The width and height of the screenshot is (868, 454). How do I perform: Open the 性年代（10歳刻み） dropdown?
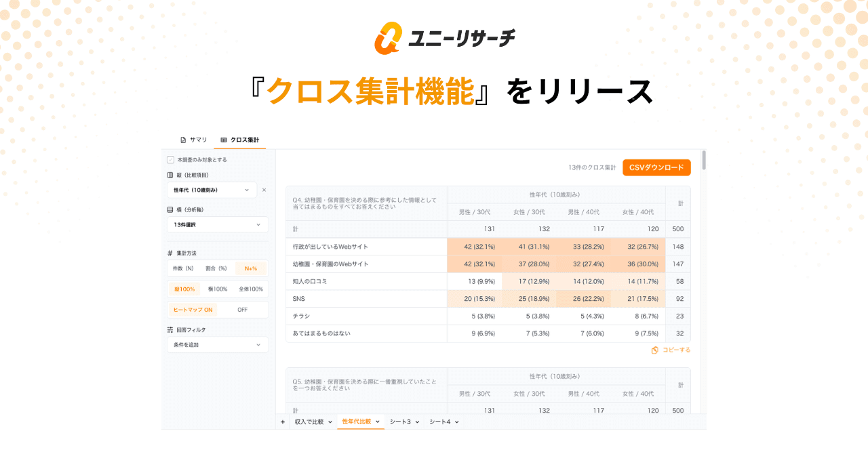pyautogui.click(x=211, y=190)
